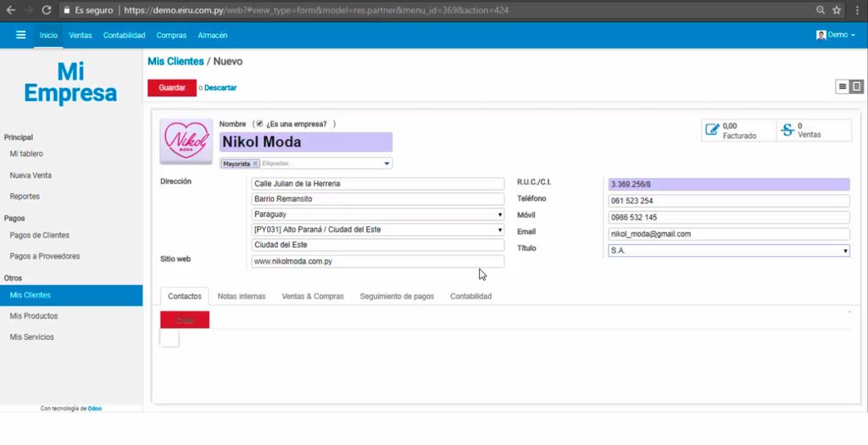Click the browser zoom magnifier icon

(x=821, y=10)
